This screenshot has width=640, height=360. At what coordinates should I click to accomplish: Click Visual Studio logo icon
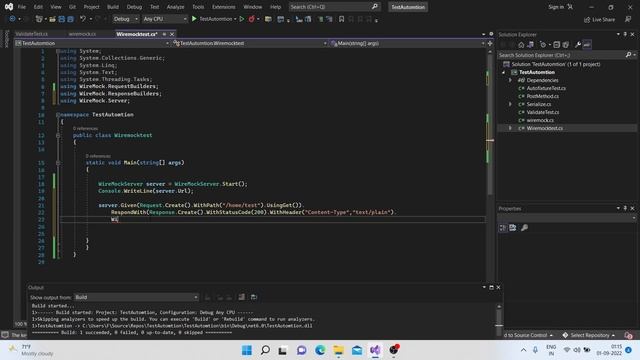click(9, 7)
